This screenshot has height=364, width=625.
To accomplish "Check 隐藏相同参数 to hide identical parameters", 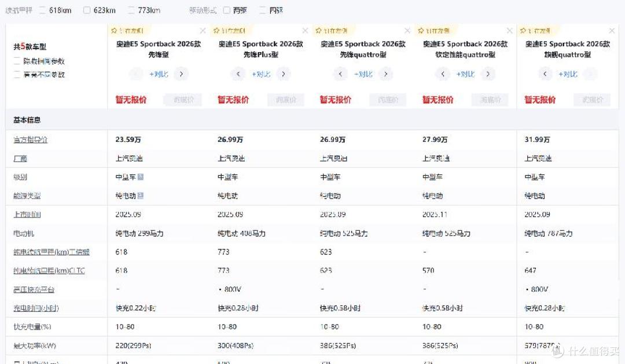I will pyautogui.click(x=17, y=61).
